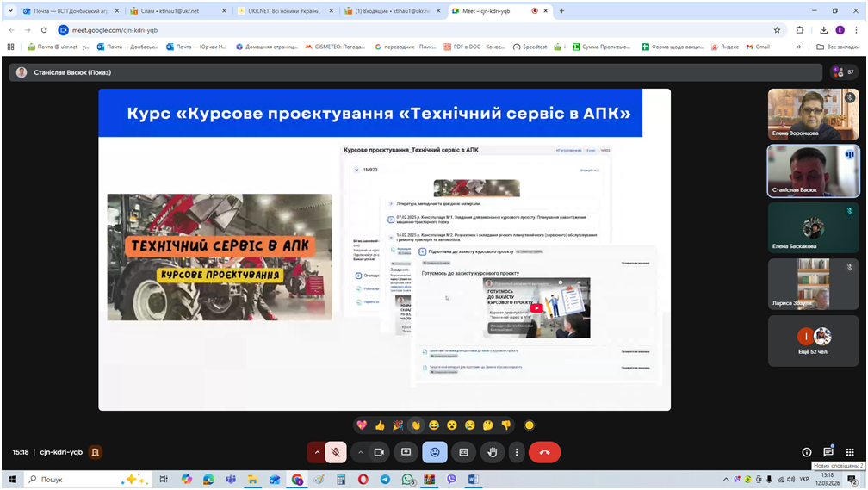Show the 57 participants list
Screen dimensions: 868x490
point(844,72)
